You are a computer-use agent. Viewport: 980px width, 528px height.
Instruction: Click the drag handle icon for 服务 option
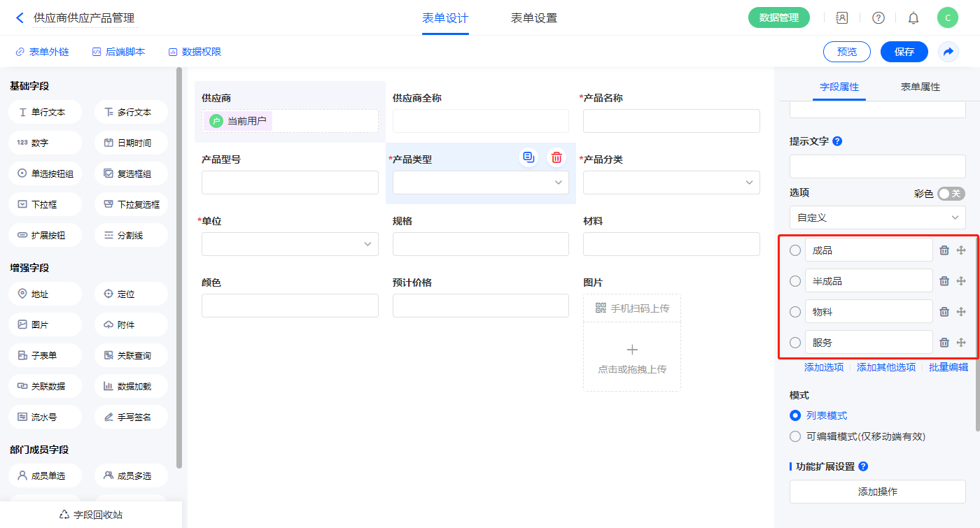[961, 343]
